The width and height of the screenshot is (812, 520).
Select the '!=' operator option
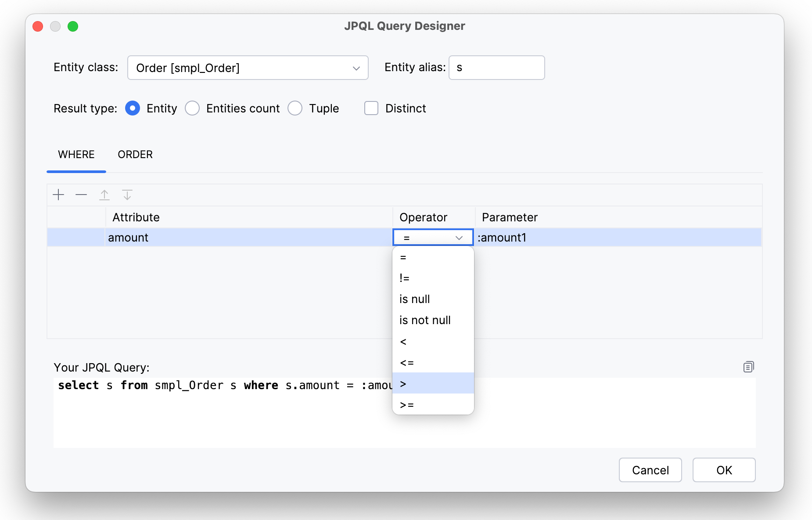point(404,278)
